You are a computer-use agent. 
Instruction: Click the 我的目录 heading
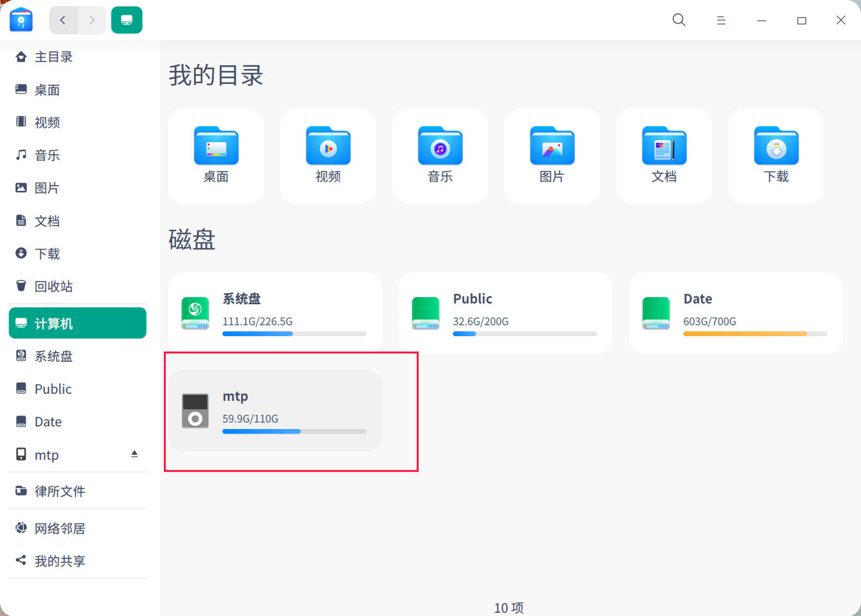[x=216, y=76]
